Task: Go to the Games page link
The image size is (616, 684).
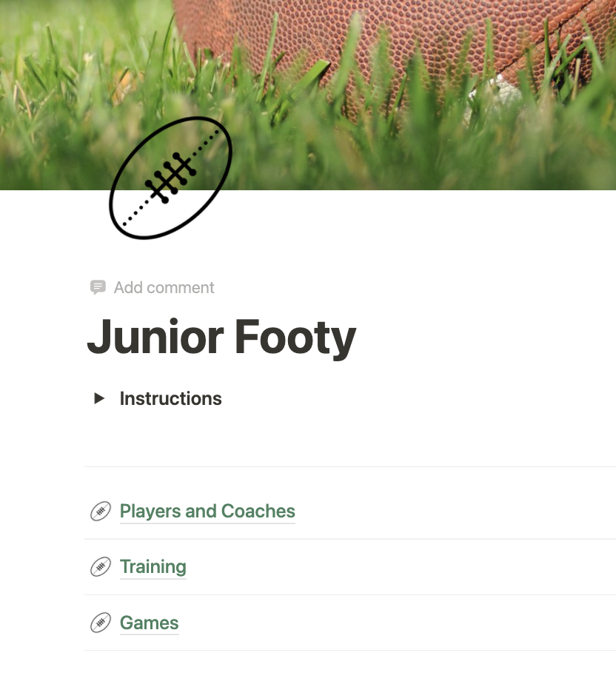Action: (x=149, y=623)
